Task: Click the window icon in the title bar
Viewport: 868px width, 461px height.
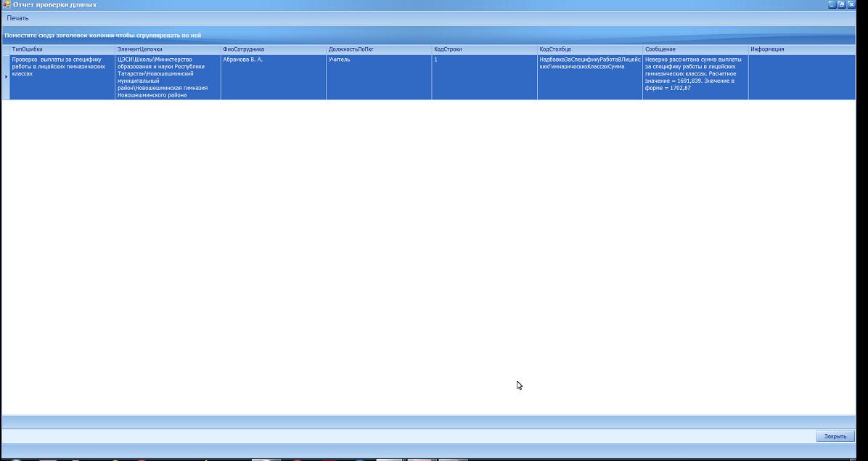Action: [7, 4]
